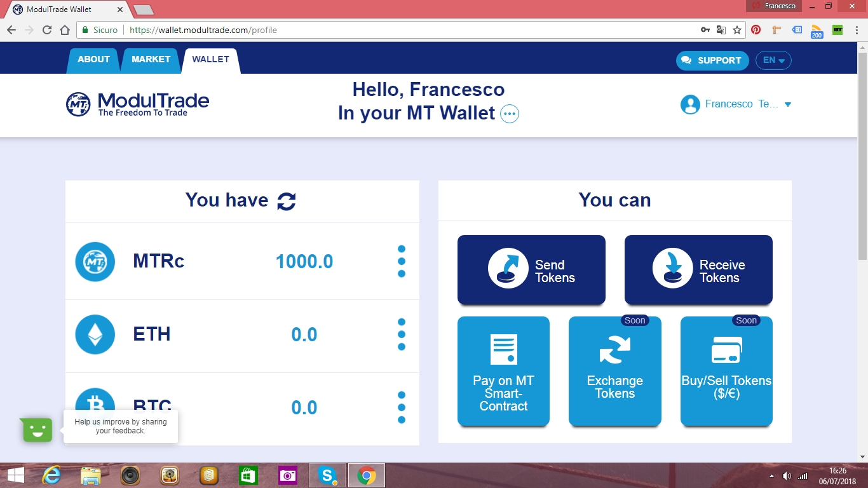Viewport: 868px width, 488px height.
Task: Click the Pinterest extension icon
Action: click(x=756, y=30)
